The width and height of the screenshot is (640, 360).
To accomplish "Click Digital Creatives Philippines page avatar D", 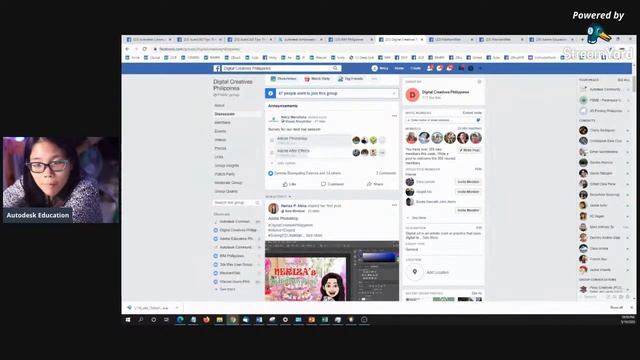I will pos(412,95).
